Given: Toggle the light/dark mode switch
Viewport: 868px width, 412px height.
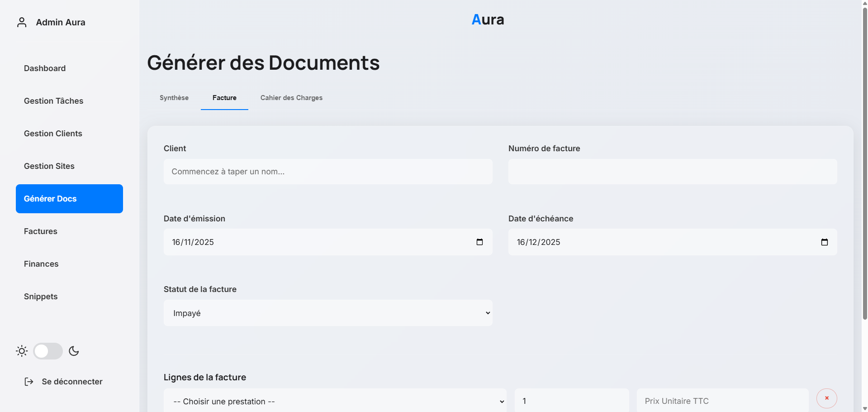Looking at the screenshot, I should pos(48,351).
